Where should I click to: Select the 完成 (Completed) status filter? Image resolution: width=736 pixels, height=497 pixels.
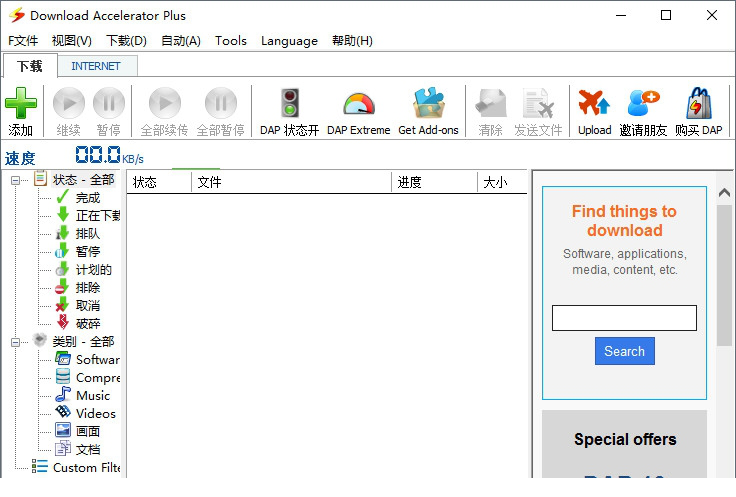coord(88,198)
